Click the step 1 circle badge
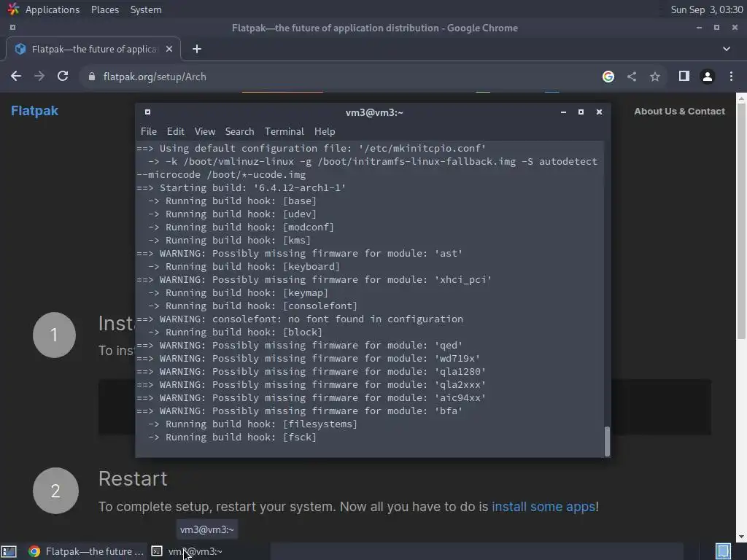This screenshot has width=747, height=560. point(54,335)
